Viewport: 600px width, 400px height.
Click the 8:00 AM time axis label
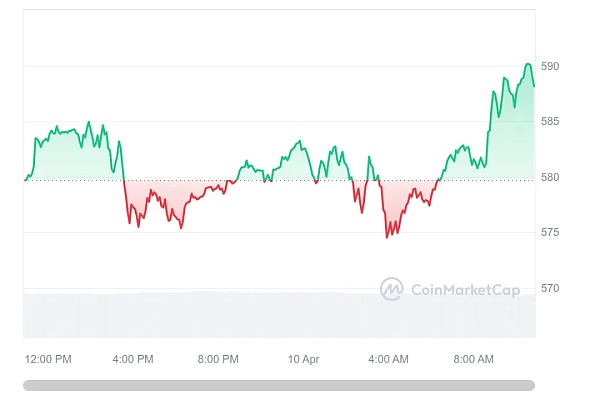point(473,359)
